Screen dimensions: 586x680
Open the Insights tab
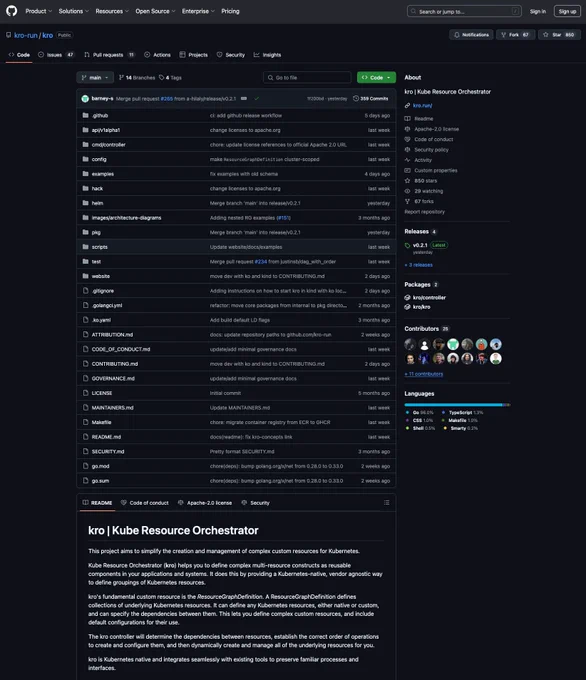[x=267, y=55]
